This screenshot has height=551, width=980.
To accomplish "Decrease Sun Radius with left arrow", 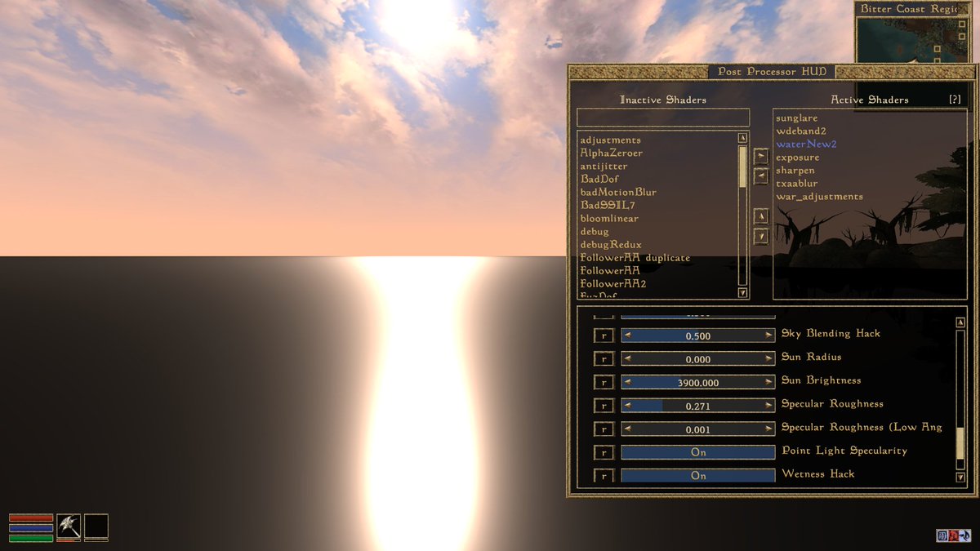I will click(626, 358).
